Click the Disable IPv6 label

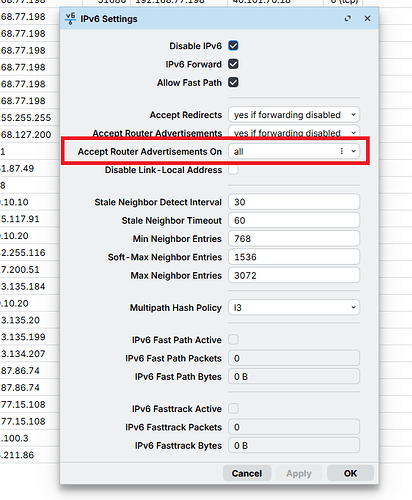point(195,46)
